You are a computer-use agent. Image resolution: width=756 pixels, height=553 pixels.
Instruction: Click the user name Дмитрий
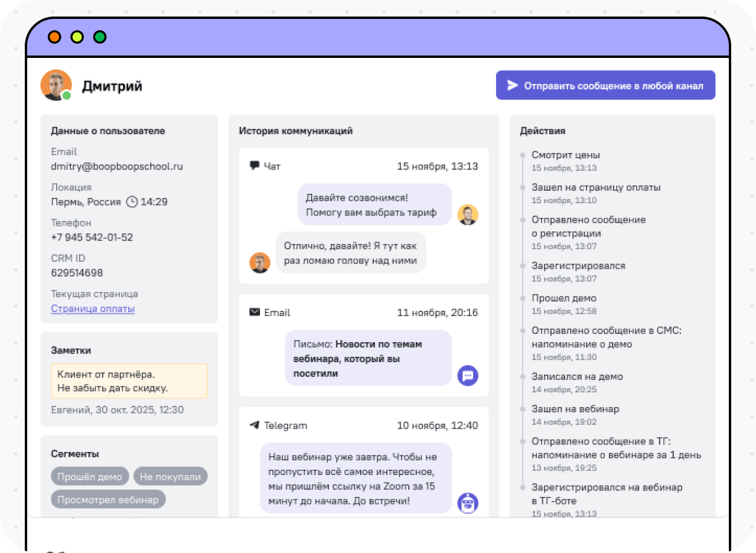click(x=112, y=86)
